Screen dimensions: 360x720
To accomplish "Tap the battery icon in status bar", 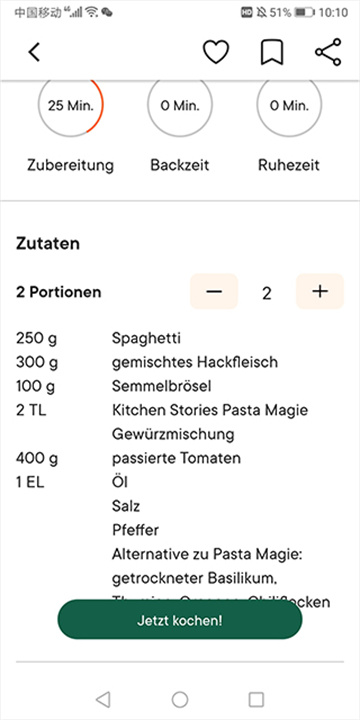I will pos(304,12).
